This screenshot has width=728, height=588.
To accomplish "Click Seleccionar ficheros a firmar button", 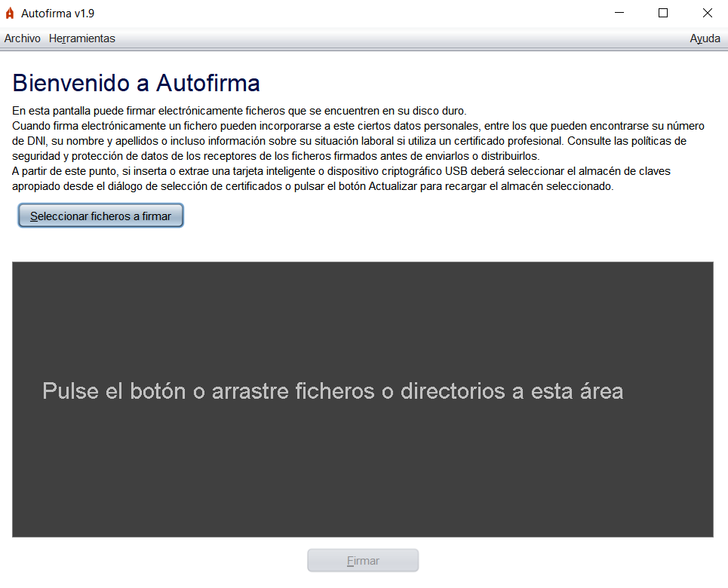I will pos(101,216).
